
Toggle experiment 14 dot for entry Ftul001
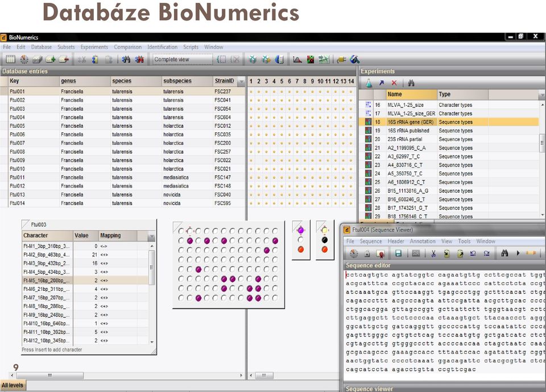351,92
